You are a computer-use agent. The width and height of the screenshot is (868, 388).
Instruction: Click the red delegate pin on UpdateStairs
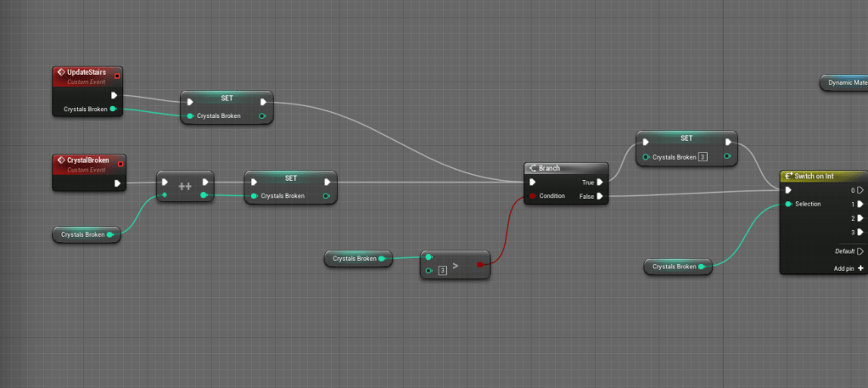(116, 76)
